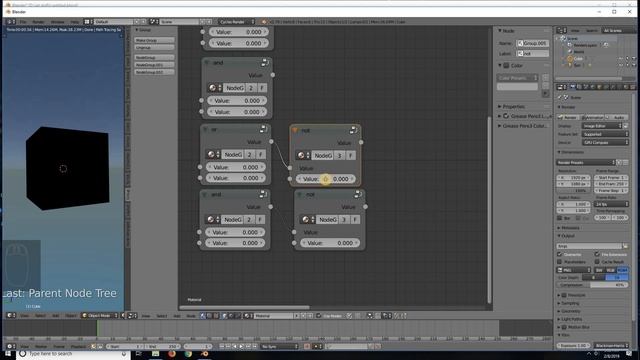Screen dimensions: 640x360
Task: Browse node tree on lower 'and' node
Action: click(213, 220)
